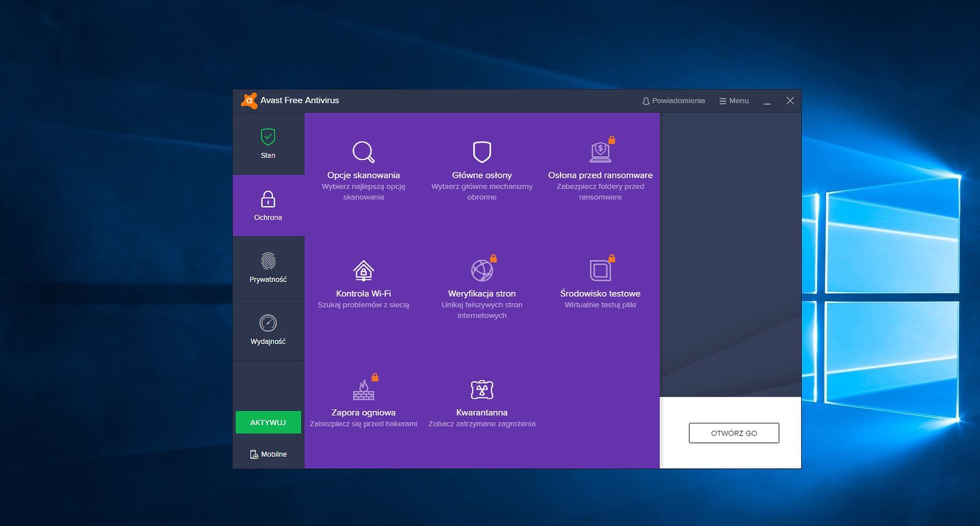Click the Avast logo icon
Image resolution: width=980 pixels, height=526 pixels.
coord(251,100)
